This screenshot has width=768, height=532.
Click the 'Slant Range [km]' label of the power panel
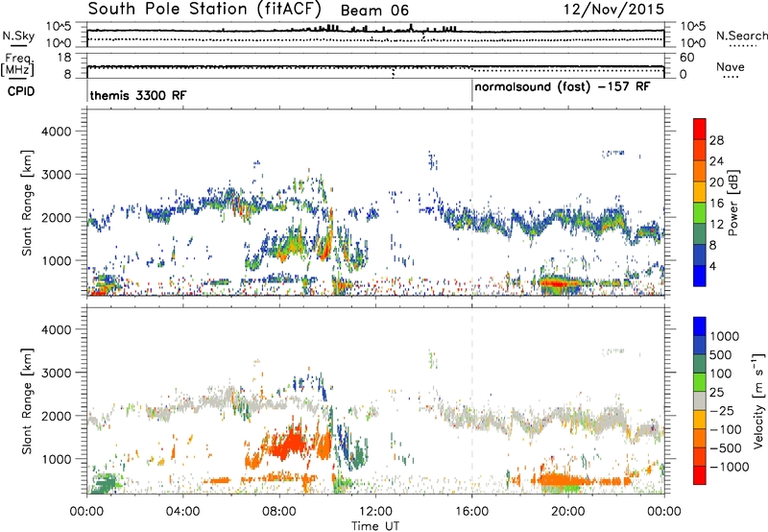(27, 203)
